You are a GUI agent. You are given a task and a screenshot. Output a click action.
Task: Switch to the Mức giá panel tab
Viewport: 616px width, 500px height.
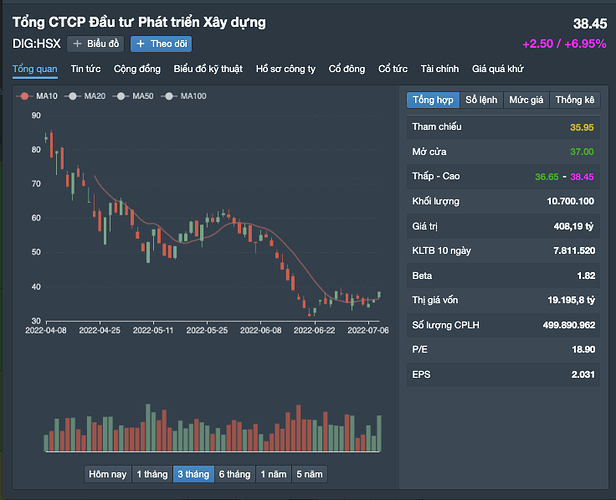[x=526, y=100]
